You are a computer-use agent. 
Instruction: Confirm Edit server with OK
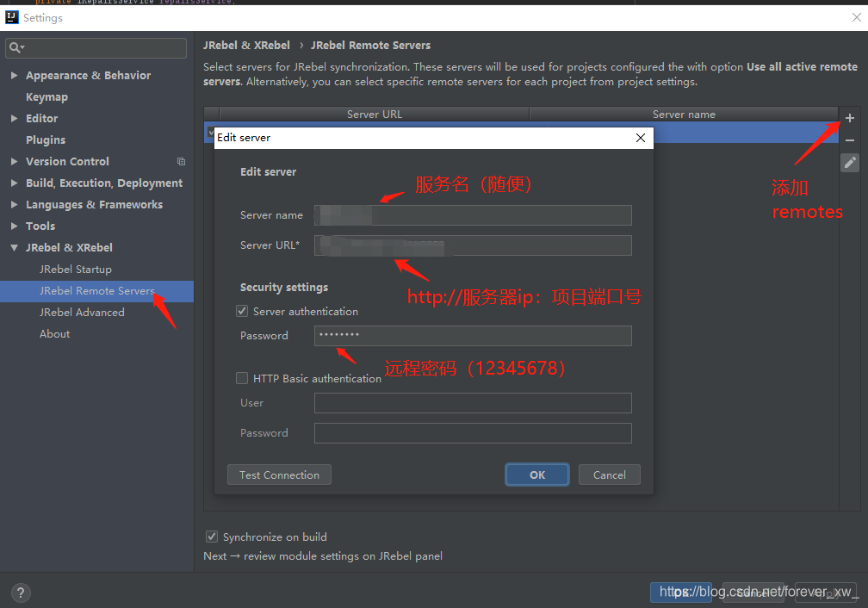coord(537,475)
